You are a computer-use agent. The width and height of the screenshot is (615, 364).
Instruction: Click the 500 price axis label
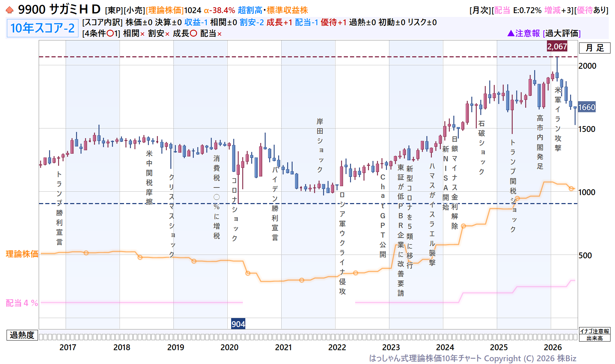point(585,256)
